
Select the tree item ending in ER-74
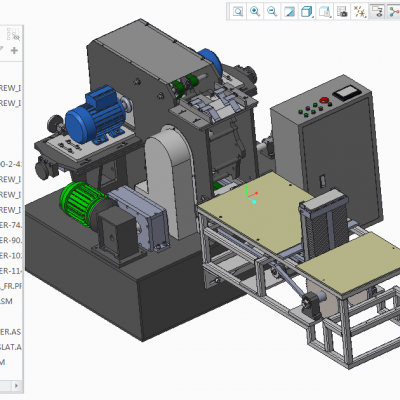pos(11,225)
